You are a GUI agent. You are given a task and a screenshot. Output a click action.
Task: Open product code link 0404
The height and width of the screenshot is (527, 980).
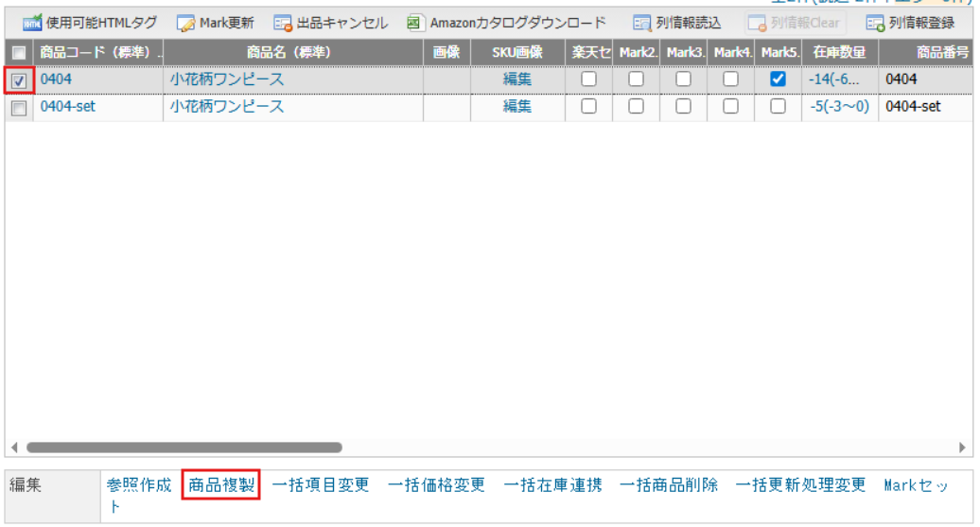point(56,79)
